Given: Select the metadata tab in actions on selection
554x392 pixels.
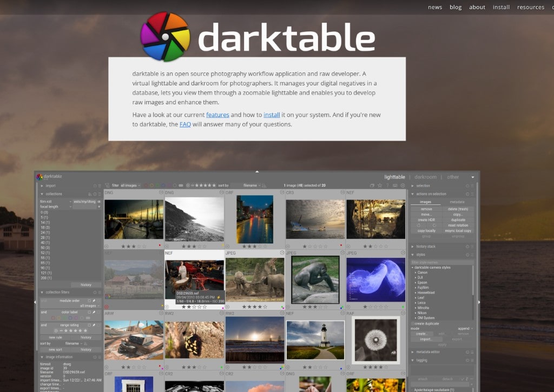Looking at the screenshot, I should click(457, 202).
